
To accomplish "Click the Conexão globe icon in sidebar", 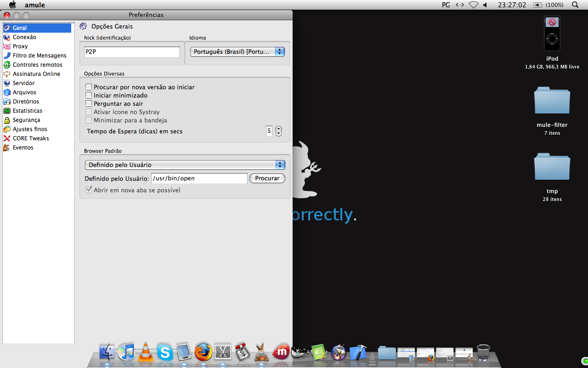I will (x=7, y=37).
